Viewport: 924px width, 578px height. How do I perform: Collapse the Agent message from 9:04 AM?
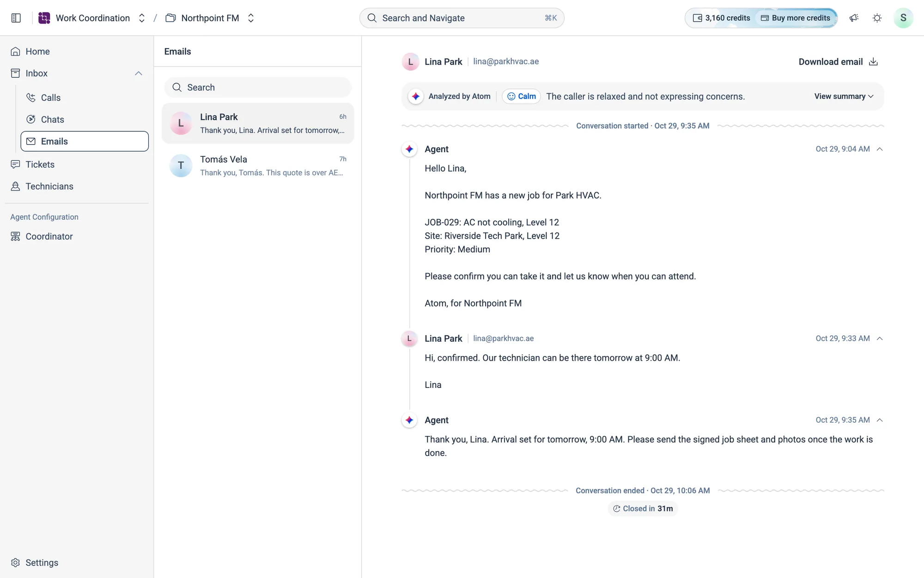pos(880,149)
